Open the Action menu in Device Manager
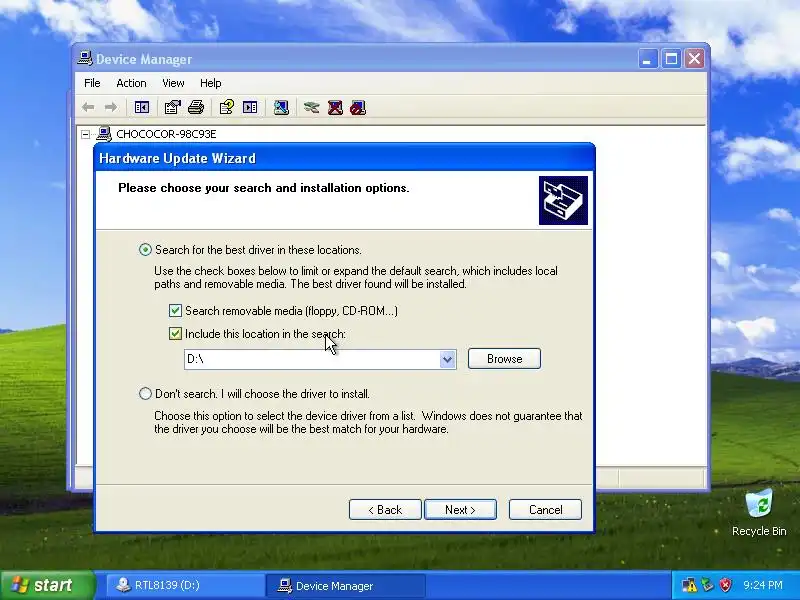Viewport: 800px width, 600px height. [131, 83]
